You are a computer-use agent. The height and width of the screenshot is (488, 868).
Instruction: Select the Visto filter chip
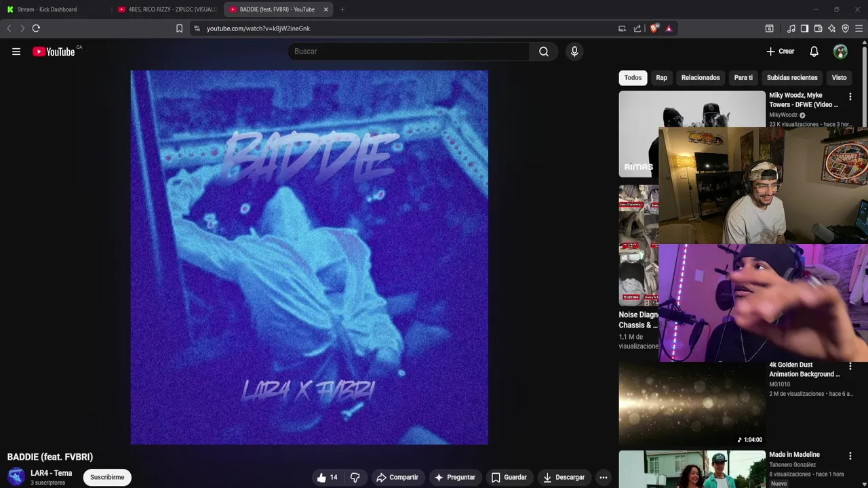coord(839,77)
